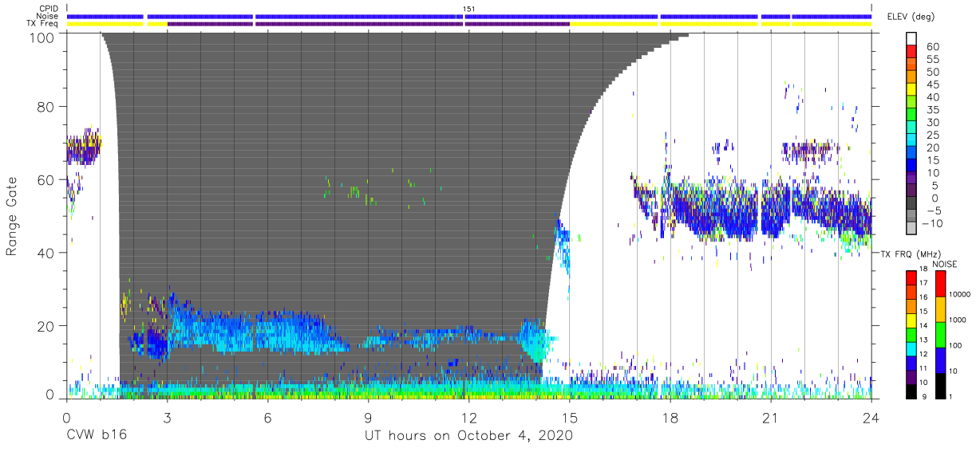Click Range Gate axis tick '100'
This screenshot has height=452, width=980.
click(x=42, y=37)
